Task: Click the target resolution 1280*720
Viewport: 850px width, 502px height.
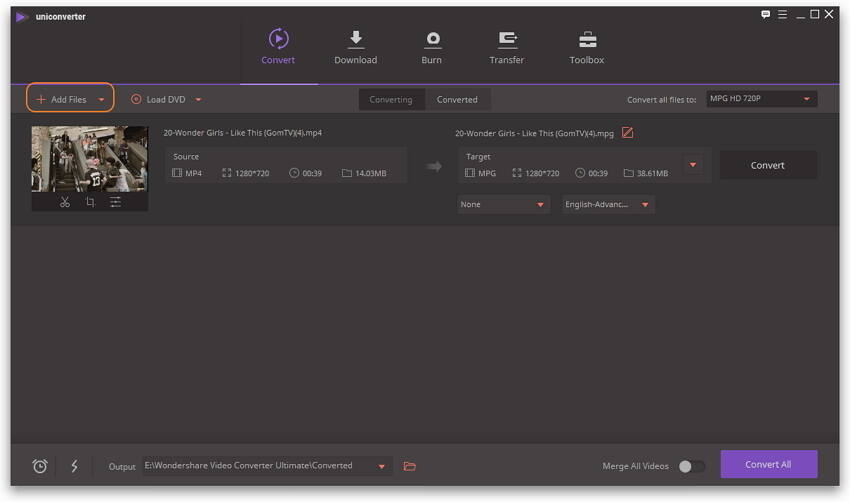Action: click(x=542, y=173)
